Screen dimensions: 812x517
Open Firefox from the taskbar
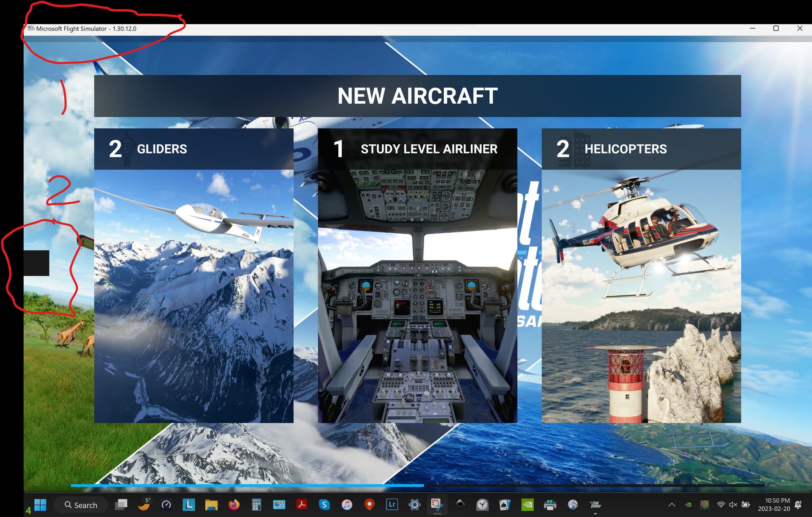tap(234, 505)
